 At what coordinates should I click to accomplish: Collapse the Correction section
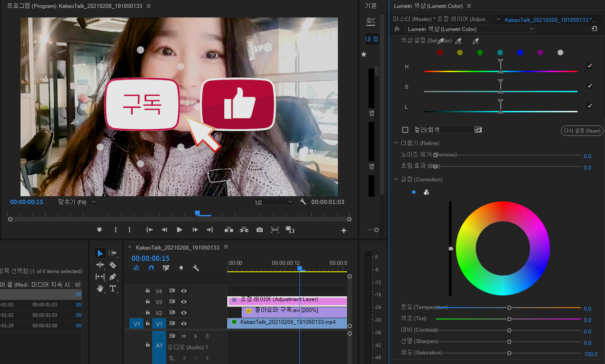(396, 179)
